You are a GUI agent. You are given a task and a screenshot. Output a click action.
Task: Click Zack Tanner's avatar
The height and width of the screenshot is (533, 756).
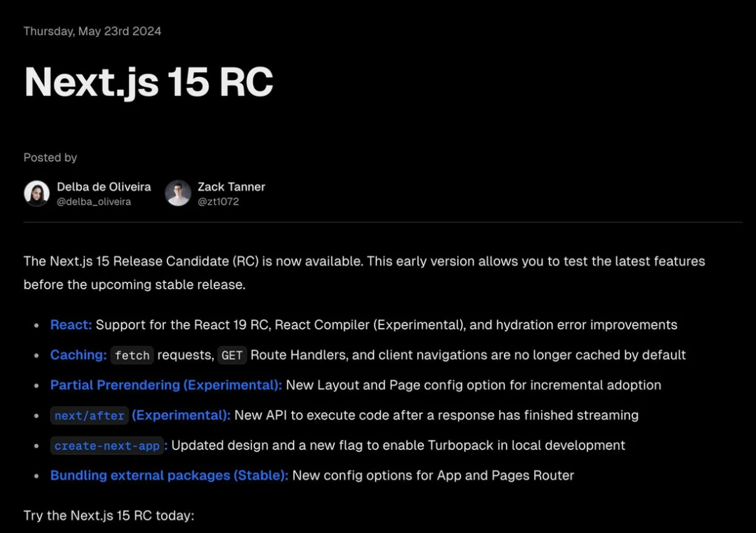tap(178, 193)
